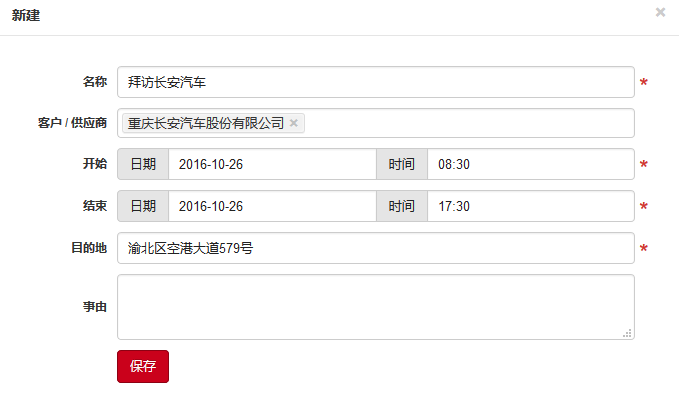This screenshot has height=411, width=679.
Task: Click the 目的地 address input
Action: coord(375,248)
